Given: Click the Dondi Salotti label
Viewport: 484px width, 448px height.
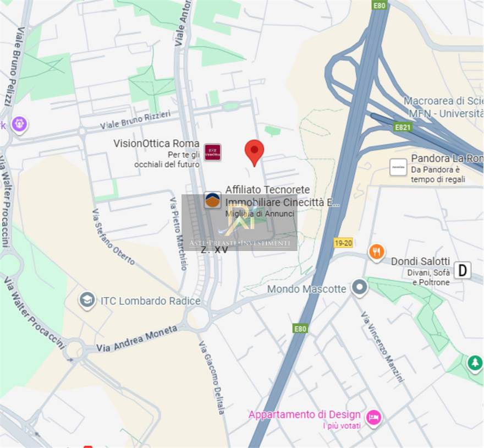Looking at the screenshot, I should [420, 261].
